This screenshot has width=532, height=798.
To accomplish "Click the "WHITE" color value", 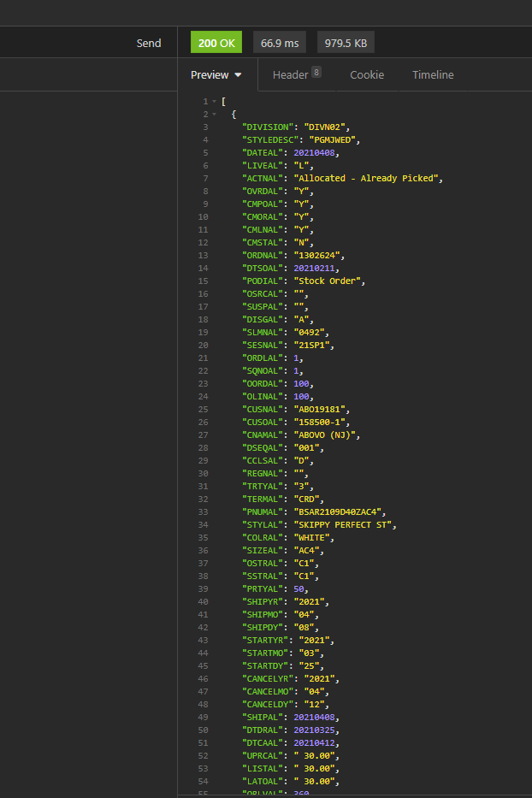I will (311, 538).
